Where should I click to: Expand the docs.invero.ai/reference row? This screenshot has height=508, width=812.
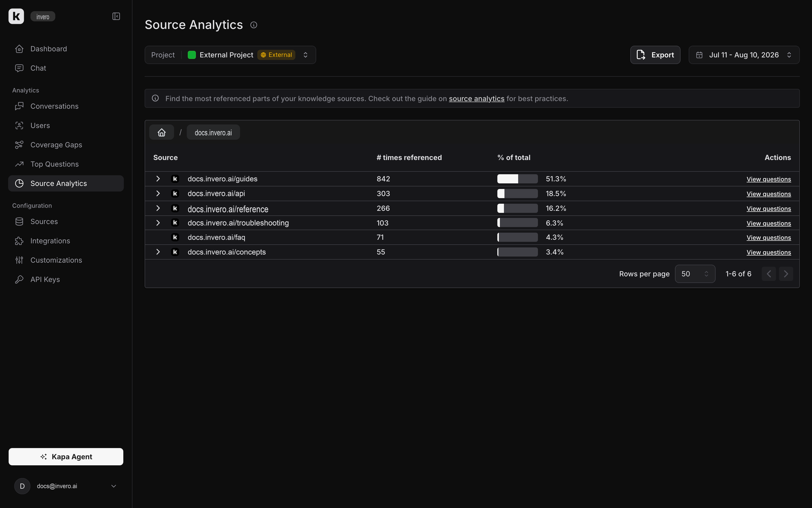click(158, 208)
